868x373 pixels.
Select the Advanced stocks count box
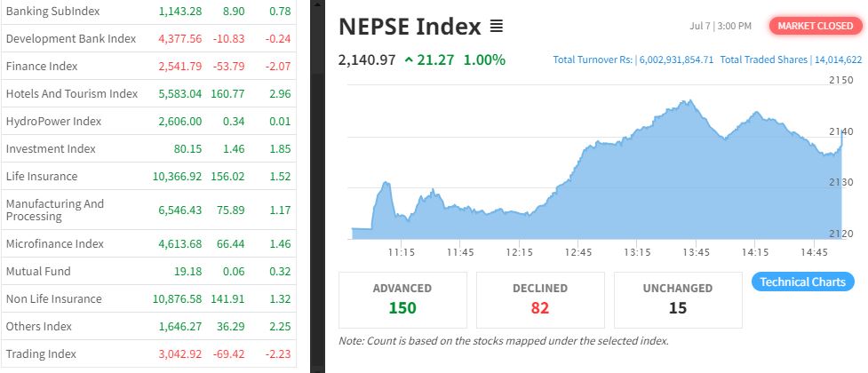tap(402, 299)
